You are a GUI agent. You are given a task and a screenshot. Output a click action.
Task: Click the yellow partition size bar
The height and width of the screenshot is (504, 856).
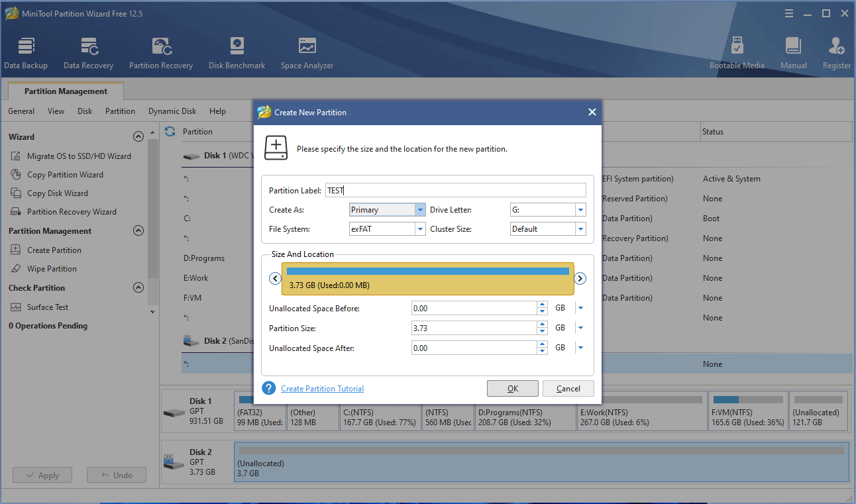[x=427, y=278]
